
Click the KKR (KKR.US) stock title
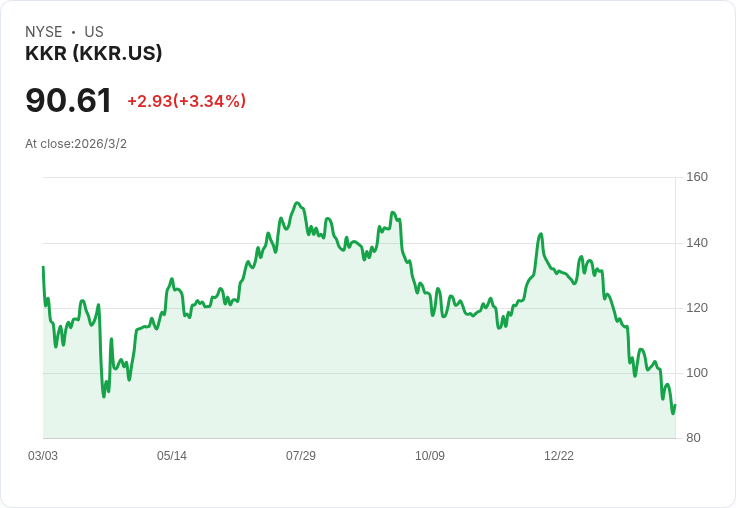pos(94,54)
